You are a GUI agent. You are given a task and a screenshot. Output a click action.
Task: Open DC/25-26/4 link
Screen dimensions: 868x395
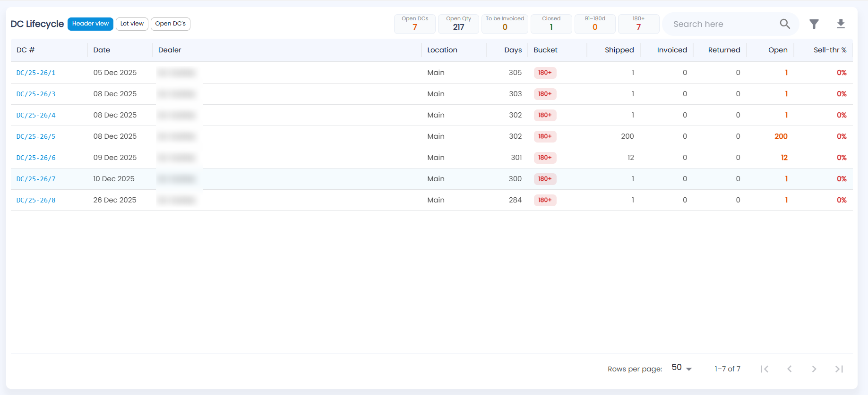(36, 115)
